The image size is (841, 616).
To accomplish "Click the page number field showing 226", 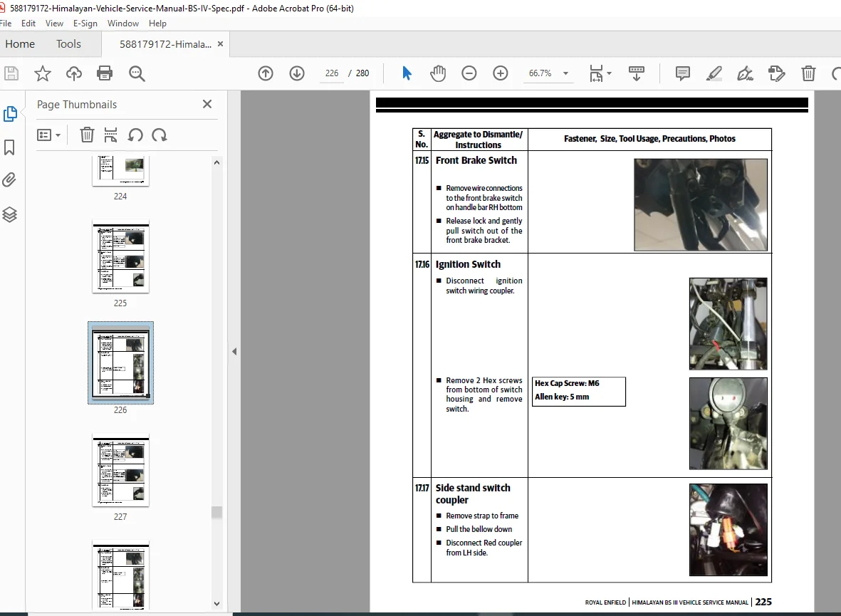I will [331, 73].
